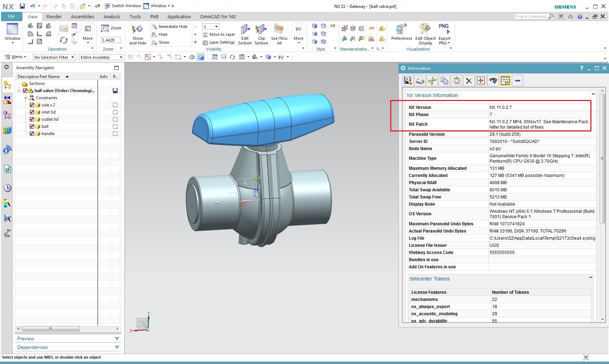Image resolution: width=609 pixels, height=364 pixels.
Task: Click the red target icon in Information window
Action: pos(481,81)
